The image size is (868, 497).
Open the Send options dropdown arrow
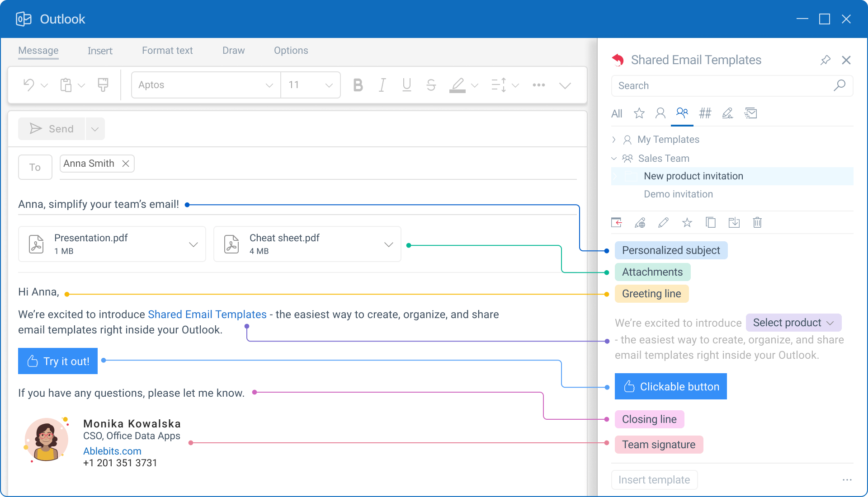pos(95,129)
